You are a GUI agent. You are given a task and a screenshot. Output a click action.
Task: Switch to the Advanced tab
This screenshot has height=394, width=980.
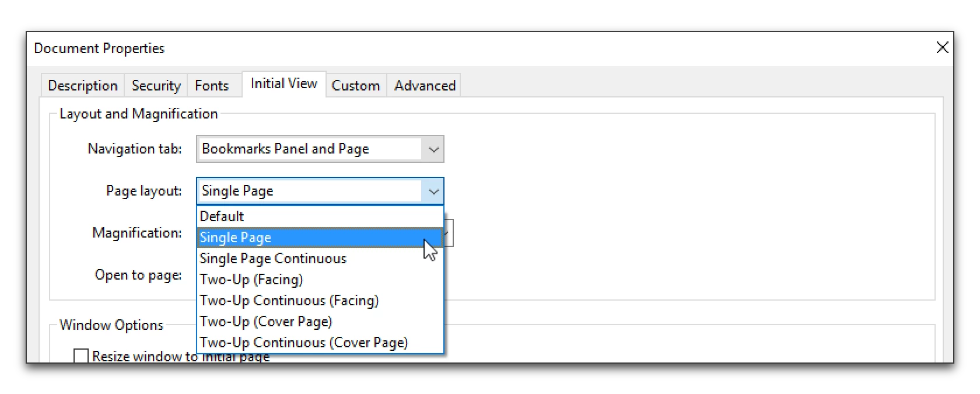tap(425, 86)
